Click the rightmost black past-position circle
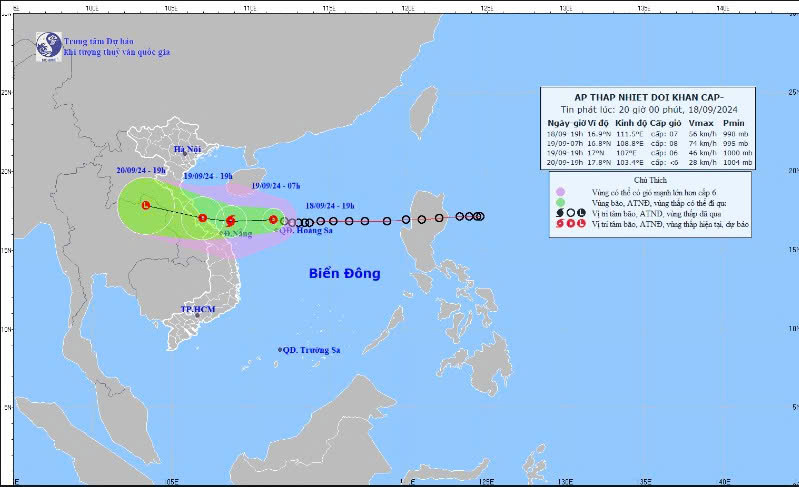This screenshot has height=487, width=799. pos(480,216)
